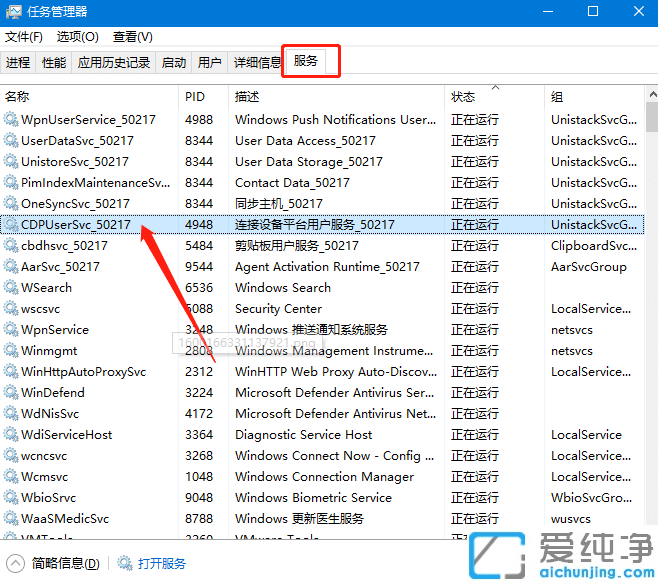
Task: Open the 查看(V) menu
Action: tap(133, 37)
